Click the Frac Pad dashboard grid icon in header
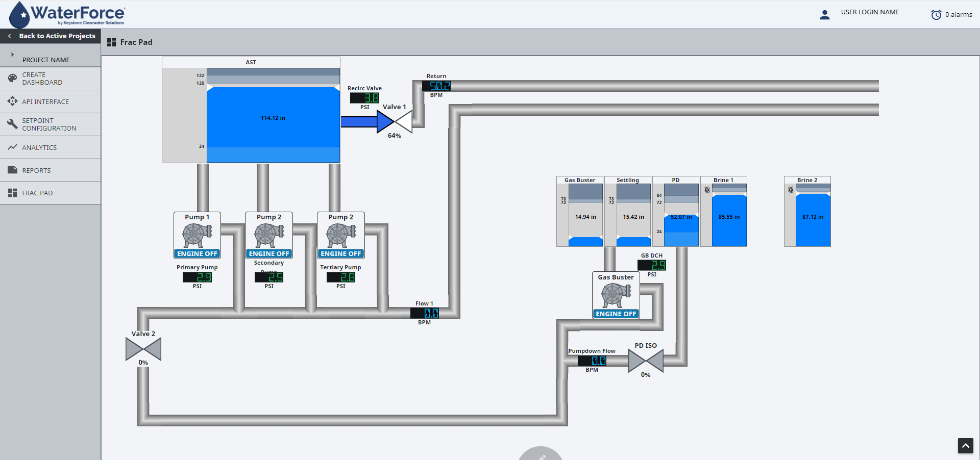 click(111, 42)
